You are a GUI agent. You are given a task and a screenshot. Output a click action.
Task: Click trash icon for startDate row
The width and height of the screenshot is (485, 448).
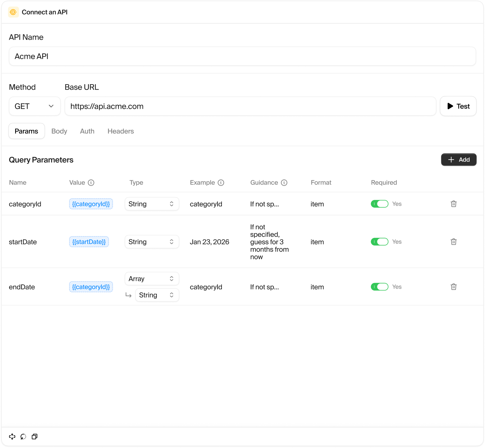pos(453,242)
